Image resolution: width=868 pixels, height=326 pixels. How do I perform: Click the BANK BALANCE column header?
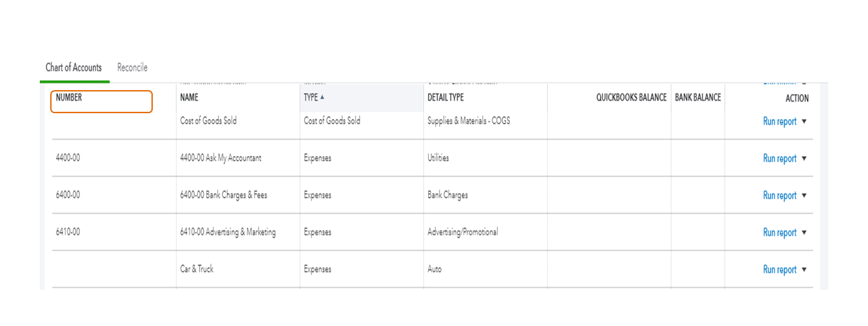[698, 97]
